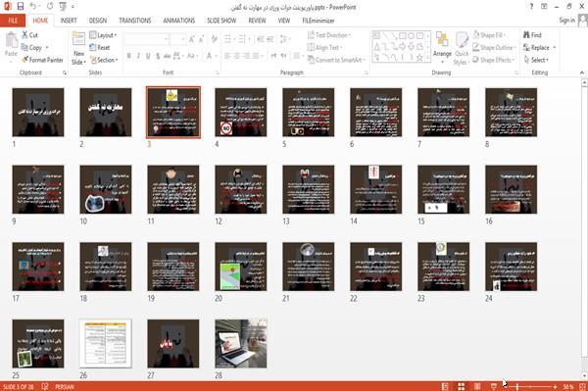Click the Reset slide button

click(100, 48)
